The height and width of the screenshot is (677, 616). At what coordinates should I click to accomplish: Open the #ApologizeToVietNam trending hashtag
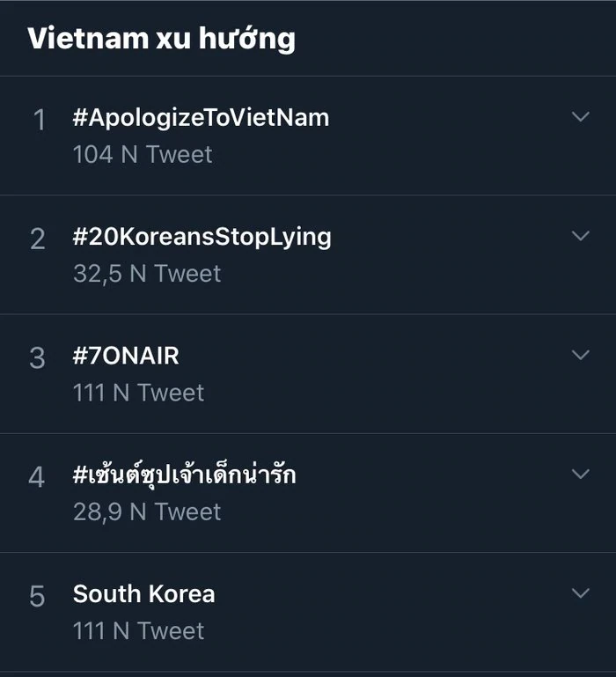pyautogui.click(x=201, y=118)
